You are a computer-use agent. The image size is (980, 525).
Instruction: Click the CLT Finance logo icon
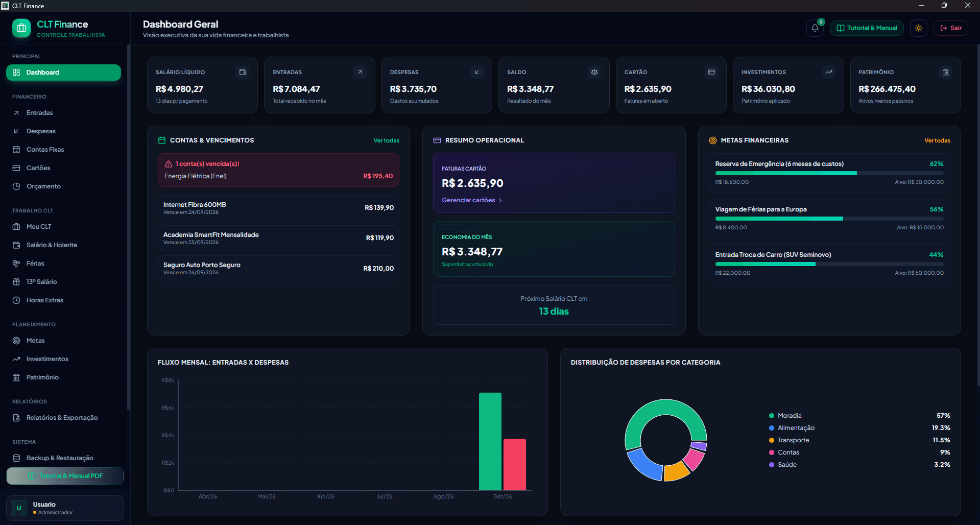[21, 28]
